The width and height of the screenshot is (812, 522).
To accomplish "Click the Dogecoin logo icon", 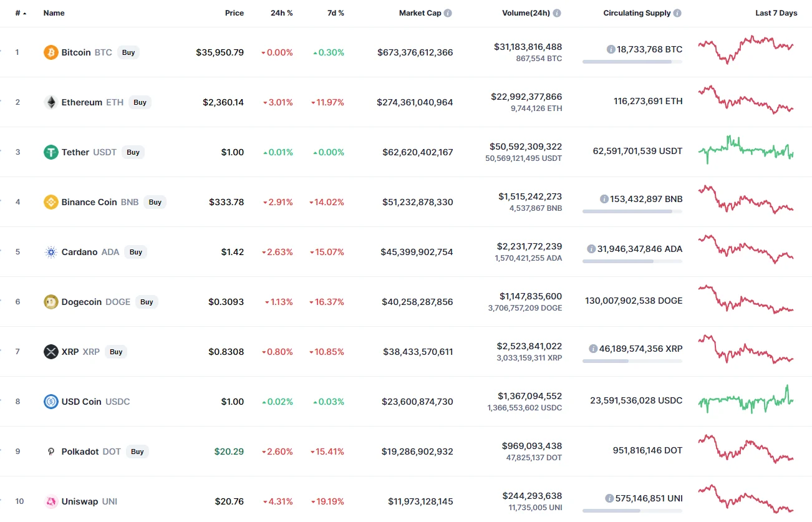I will (51, 302).
